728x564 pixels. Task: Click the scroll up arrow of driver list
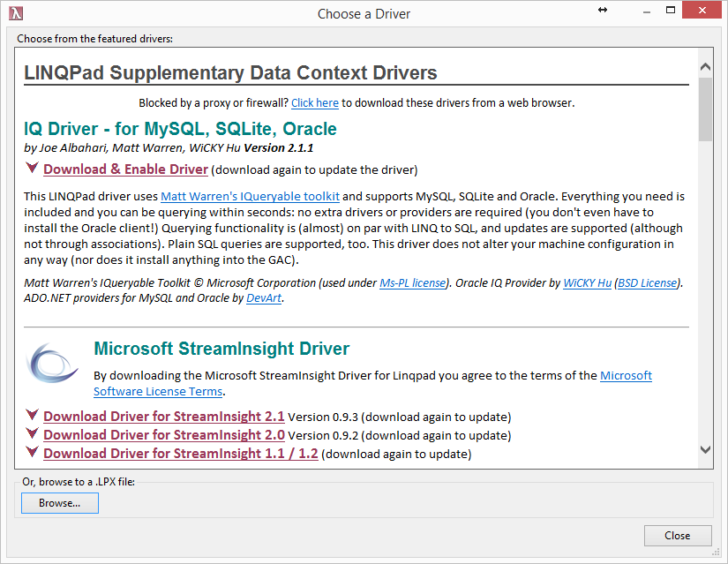click(x=705, y=66)
